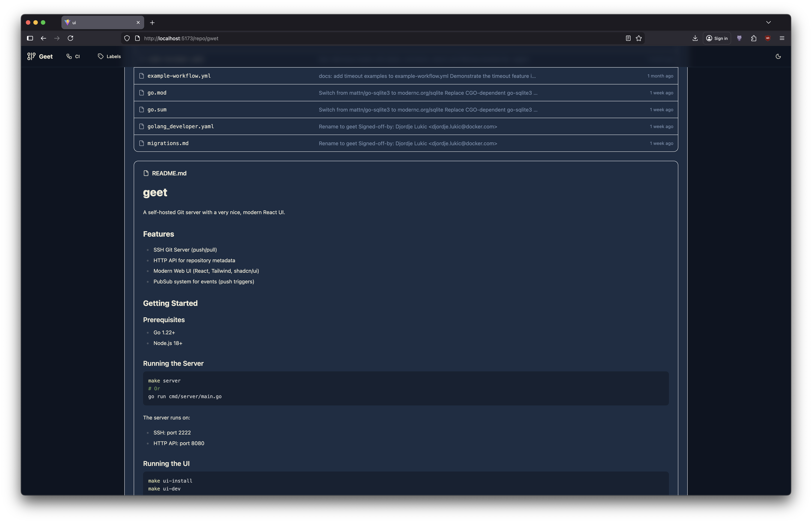The width and height of the screenshot is (812, 523).
Task: Toggle reader view in address bar
Action: (x=628, y=38)
